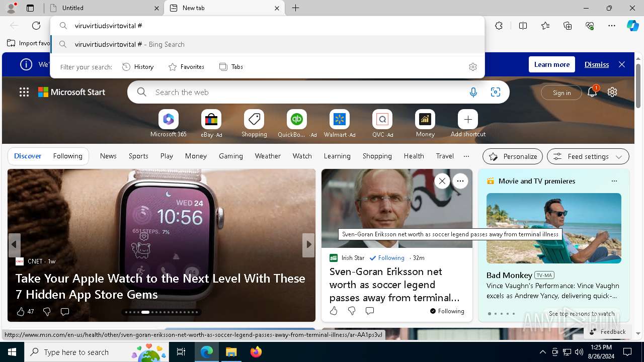
Task: Open the Collections toolbar icon
Action: point(568,26)
